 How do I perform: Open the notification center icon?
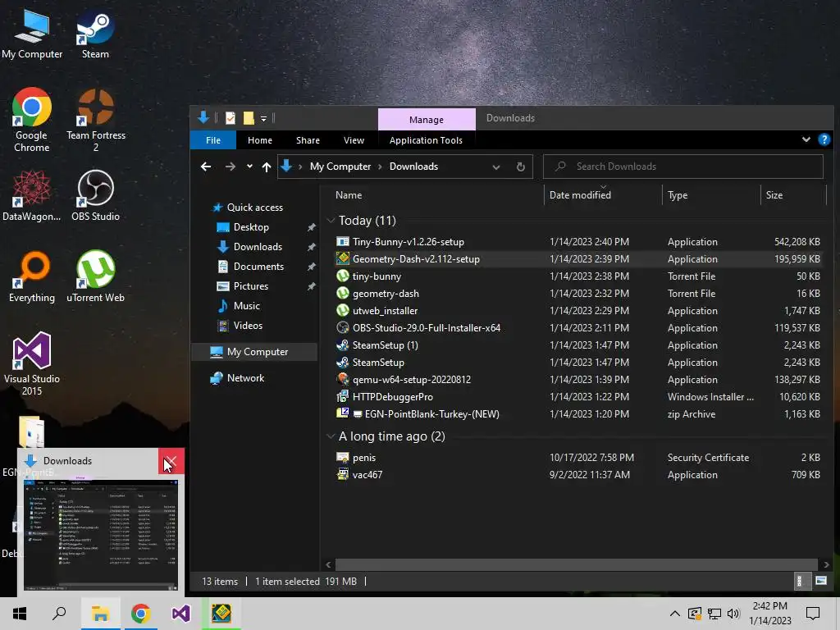(813, 614)
